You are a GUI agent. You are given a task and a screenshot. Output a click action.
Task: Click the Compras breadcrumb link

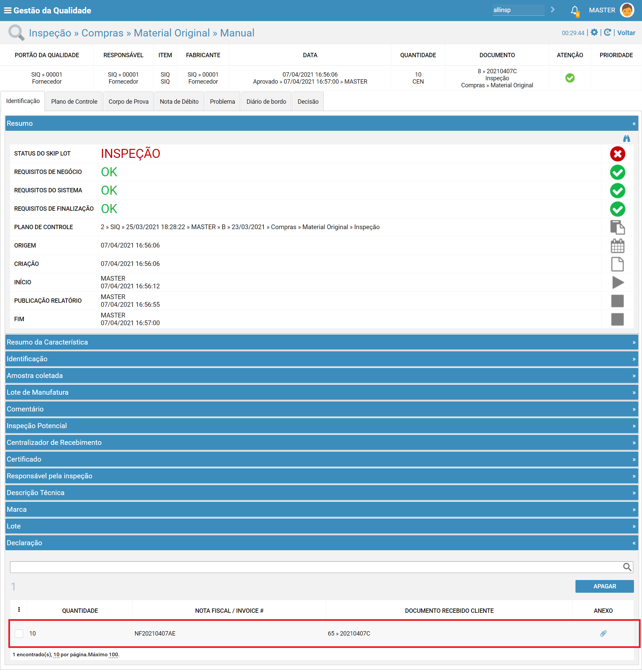coord(102,33)
